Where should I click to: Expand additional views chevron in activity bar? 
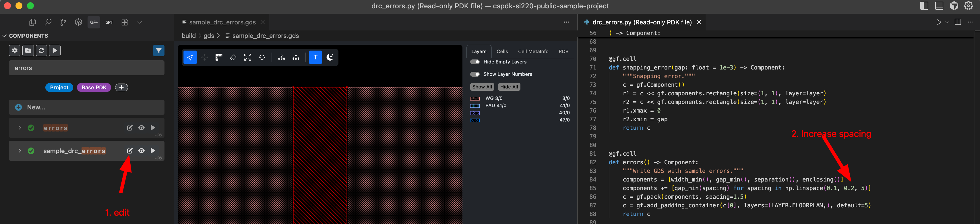(140, 22)
